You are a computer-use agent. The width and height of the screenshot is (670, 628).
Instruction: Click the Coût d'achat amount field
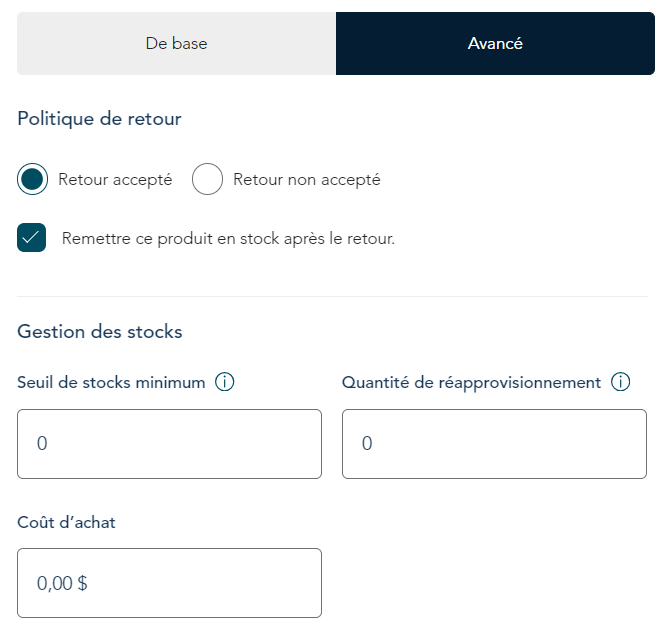(169, 583)
